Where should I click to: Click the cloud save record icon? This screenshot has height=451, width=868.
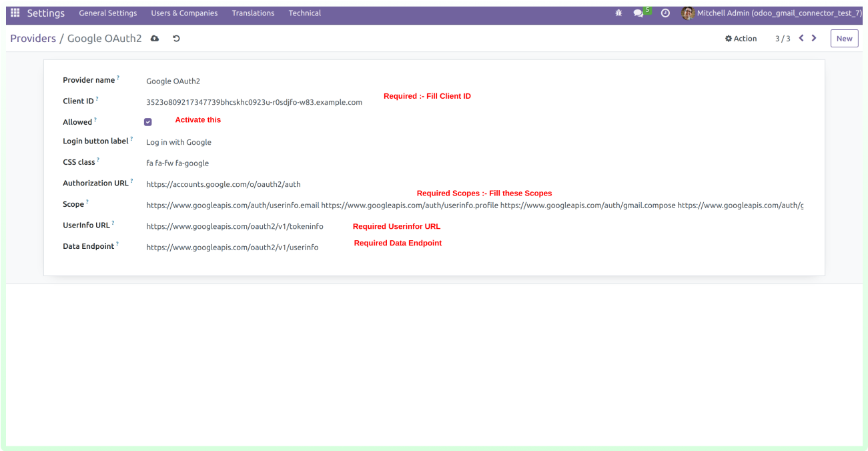155,39
